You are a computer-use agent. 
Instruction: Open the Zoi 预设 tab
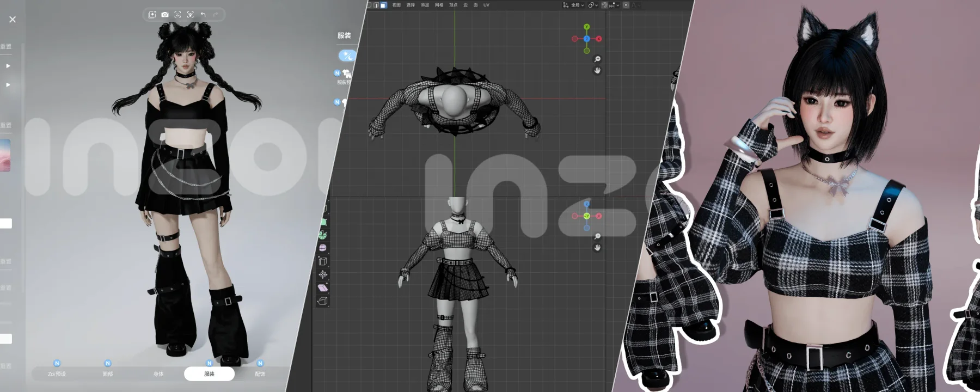click(57, 374)
